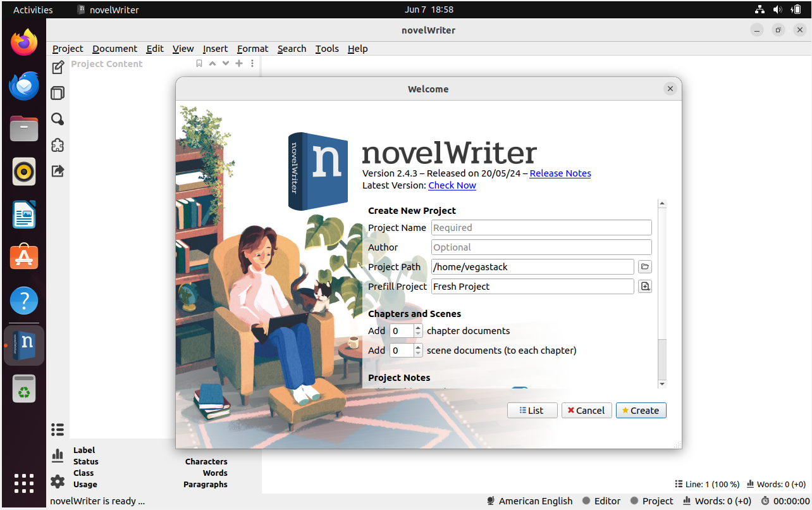Viewport: 812px width, 510px height.
Task: Decrease scene documents count spinner
Action: click(418, 354)
